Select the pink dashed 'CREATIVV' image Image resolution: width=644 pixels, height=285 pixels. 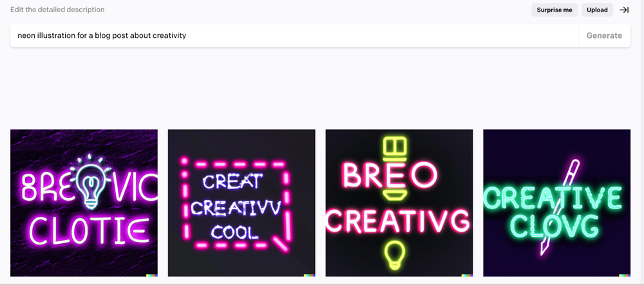[241, 203]
